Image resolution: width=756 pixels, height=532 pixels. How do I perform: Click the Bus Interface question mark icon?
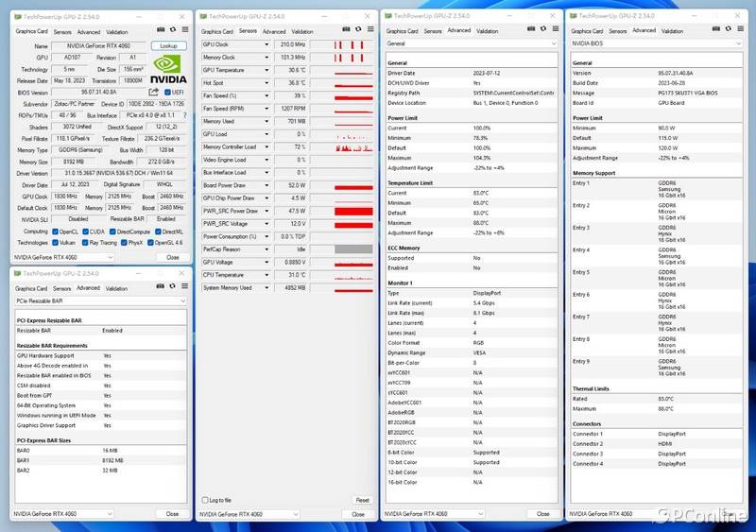(x=184, y=115)
